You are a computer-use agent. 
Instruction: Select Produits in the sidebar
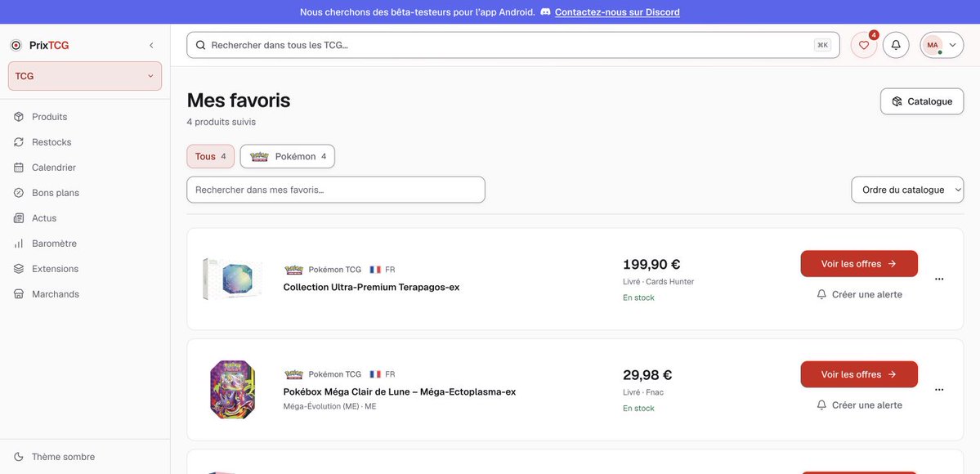pos(85,117)
